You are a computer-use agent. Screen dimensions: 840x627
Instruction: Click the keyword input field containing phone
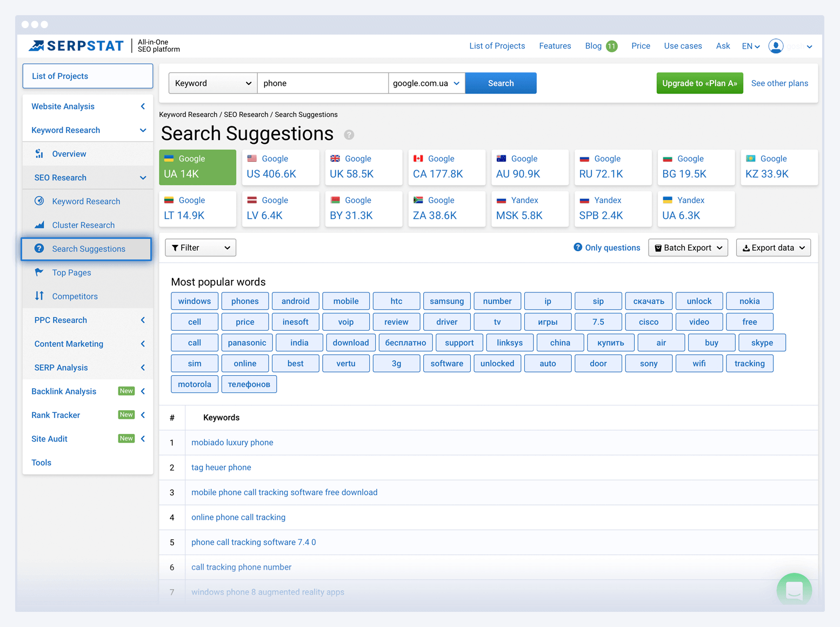pyautogui.click(x=323, y=83)
